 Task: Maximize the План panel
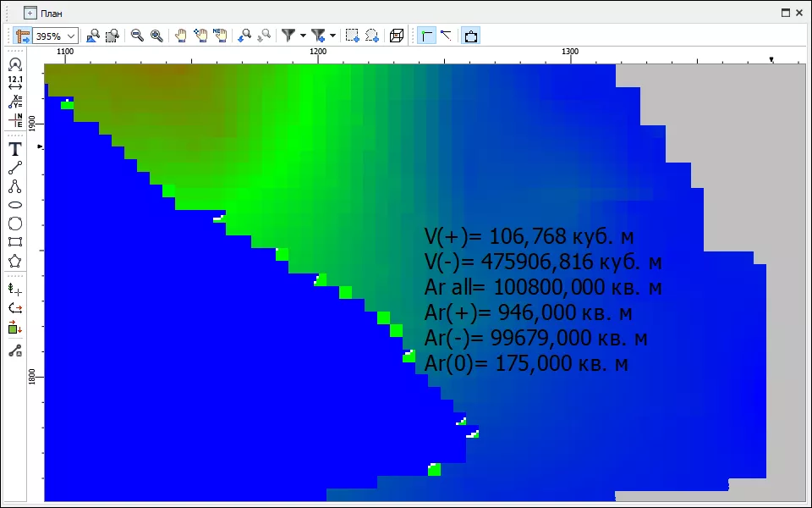point(785,13)
